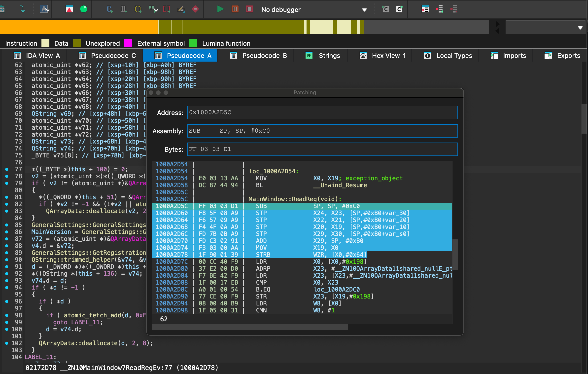Image resolution: width=588 pixels, height=374 pixels.
Task: Click the MainWindow::ReadReg(void) label
Action: pos(295,199)
